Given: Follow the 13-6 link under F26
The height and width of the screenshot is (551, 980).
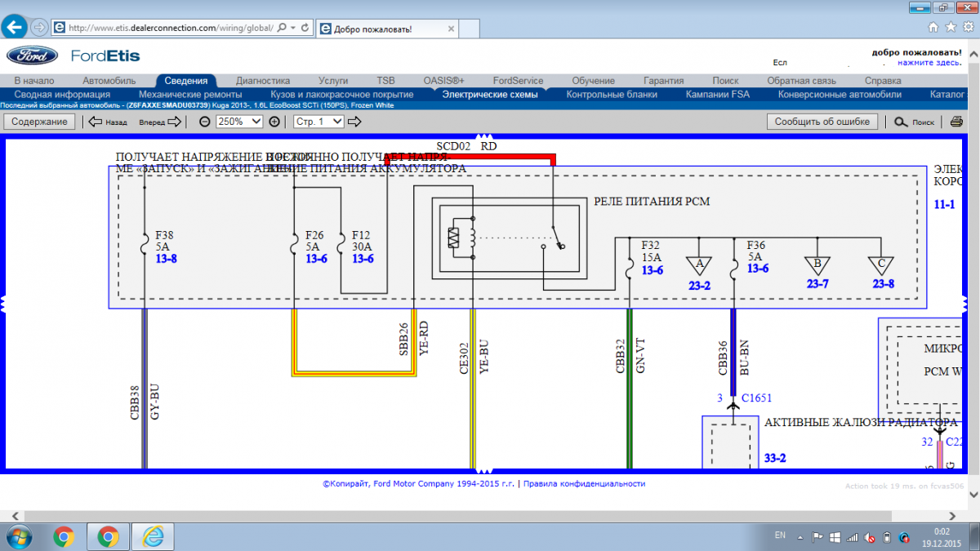Looking at the screenshot, I should click(x=317, y=258).
